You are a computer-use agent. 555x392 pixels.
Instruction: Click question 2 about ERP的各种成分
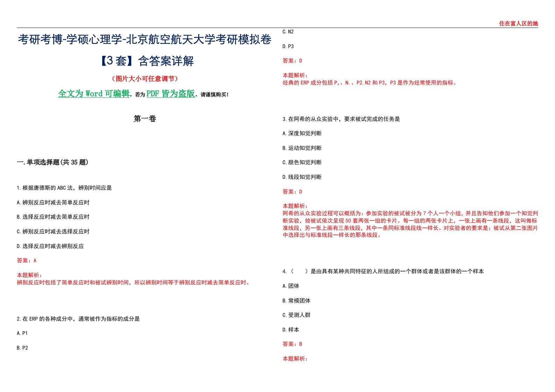tap(78, 319)
